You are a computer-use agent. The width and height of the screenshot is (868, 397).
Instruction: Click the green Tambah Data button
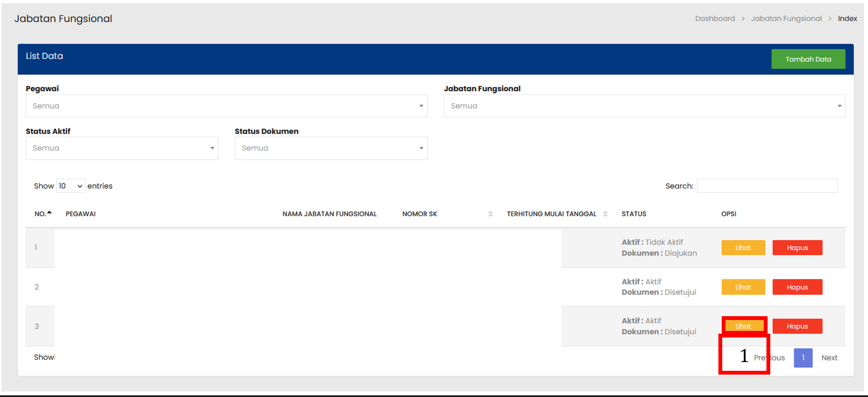click(808, 59)
